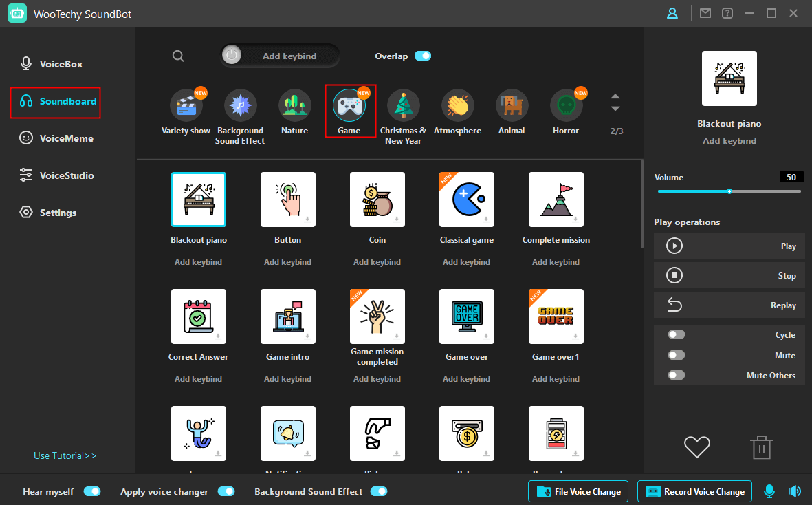Open the user account profile icon
The image size is (812, 505).
[672, 13]
